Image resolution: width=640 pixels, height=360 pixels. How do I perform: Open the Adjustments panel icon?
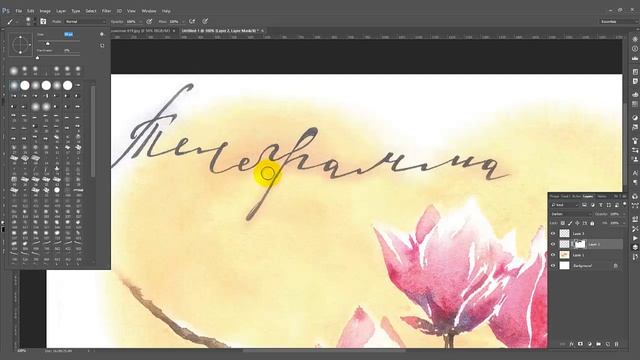coord(635,118)
